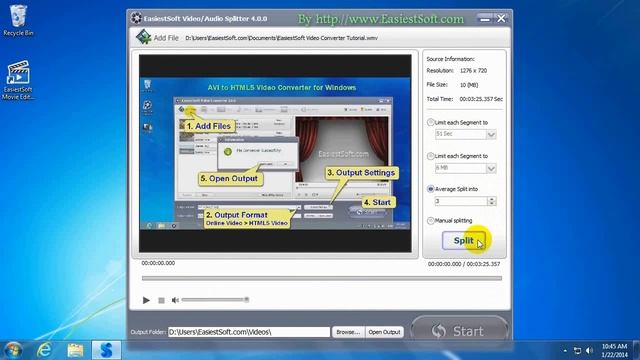Select Manual splitting option
Viewport: 640px width, 360px height.
coord(430,220)
